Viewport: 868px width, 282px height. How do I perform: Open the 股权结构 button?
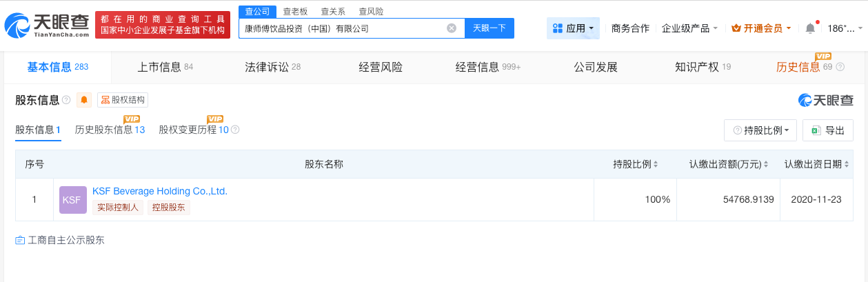pyautogui.click(x=123, y=100)
